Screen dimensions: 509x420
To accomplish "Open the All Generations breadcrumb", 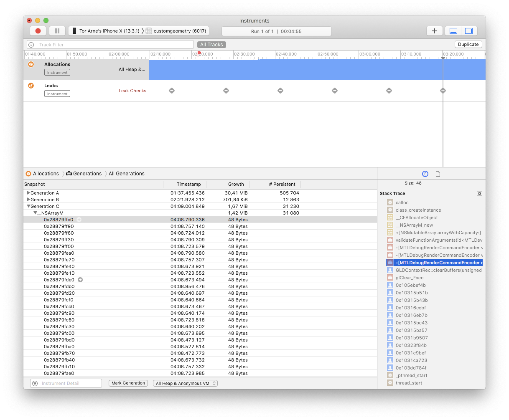I will tap(127, 174).
